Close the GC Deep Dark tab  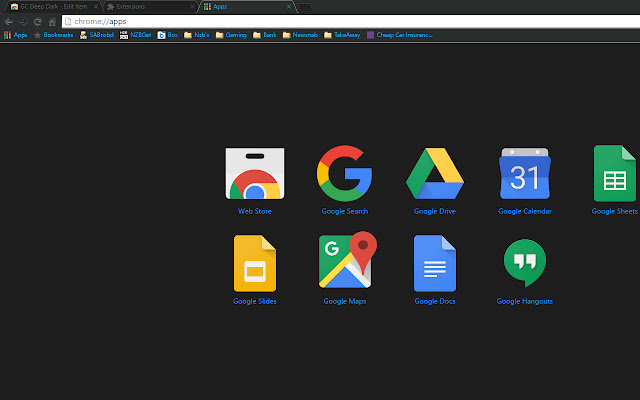pyautogui.click(x=96, y=7)
